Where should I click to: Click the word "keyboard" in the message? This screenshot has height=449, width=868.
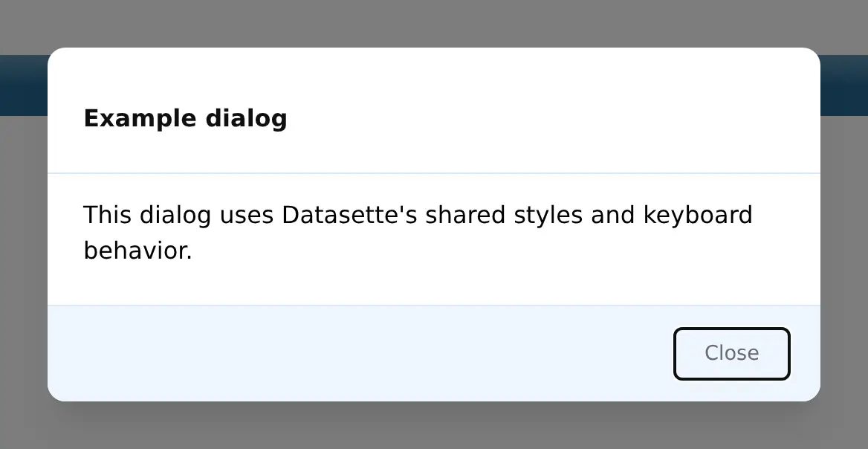698,215
